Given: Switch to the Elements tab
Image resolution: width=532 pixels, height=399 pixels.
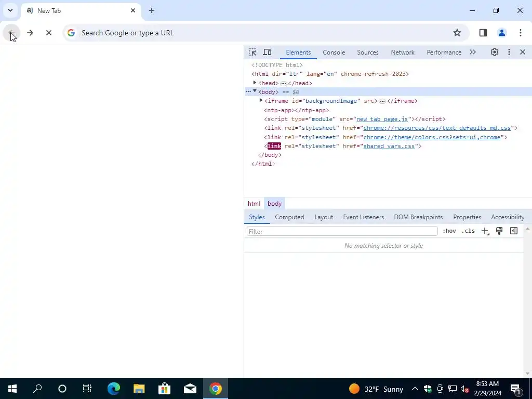Looking at the screenshot, I should coord(298,52).
